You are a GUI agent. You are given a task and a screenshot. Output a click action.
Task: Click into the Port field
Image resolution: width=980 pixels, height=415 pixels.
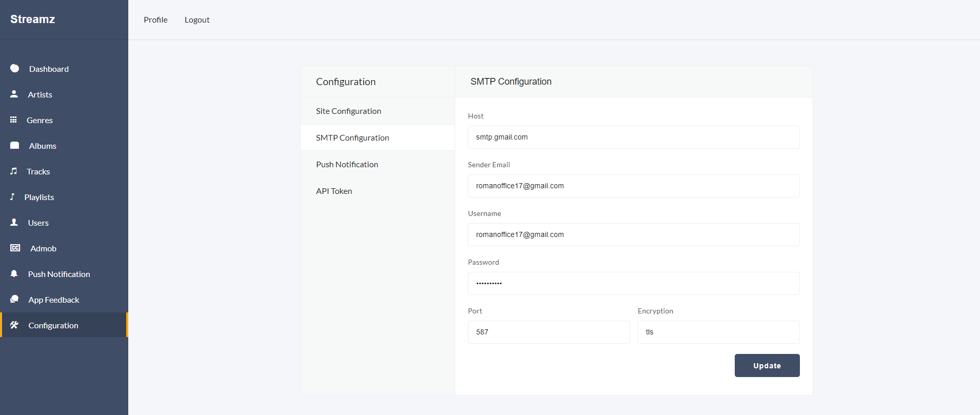tap(548, 332)
